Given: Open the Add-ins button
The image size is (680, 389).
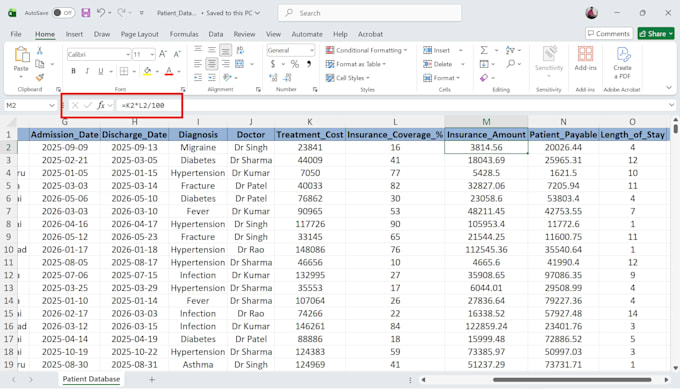Looking at the screenshot, I should tap(585, 59).
